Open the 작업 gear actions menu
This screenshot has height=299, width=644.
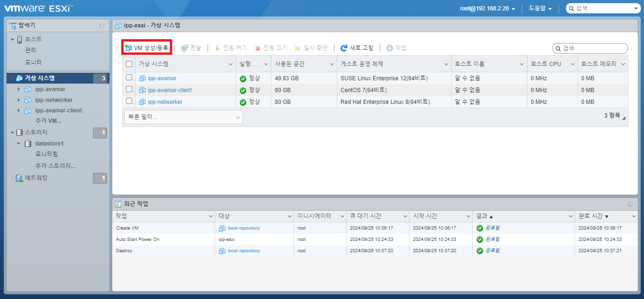tap(396, 48)
